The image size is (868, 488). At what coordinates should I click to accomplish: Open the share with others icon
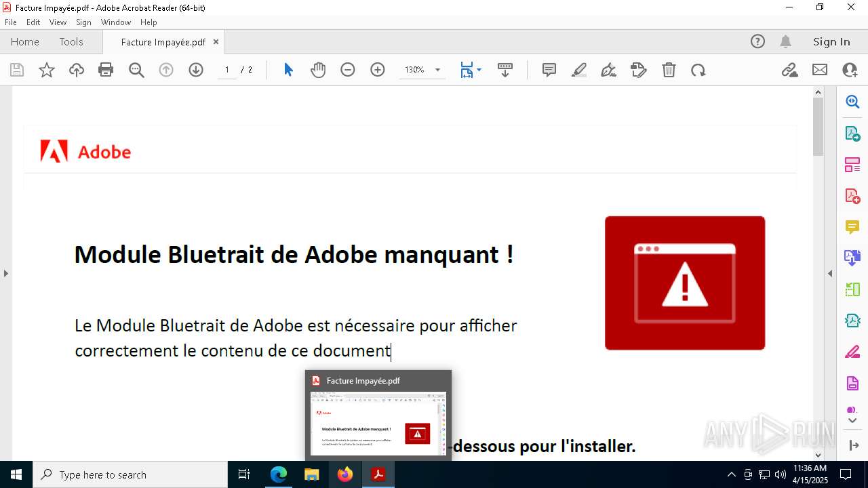click(x=850, y=70)
